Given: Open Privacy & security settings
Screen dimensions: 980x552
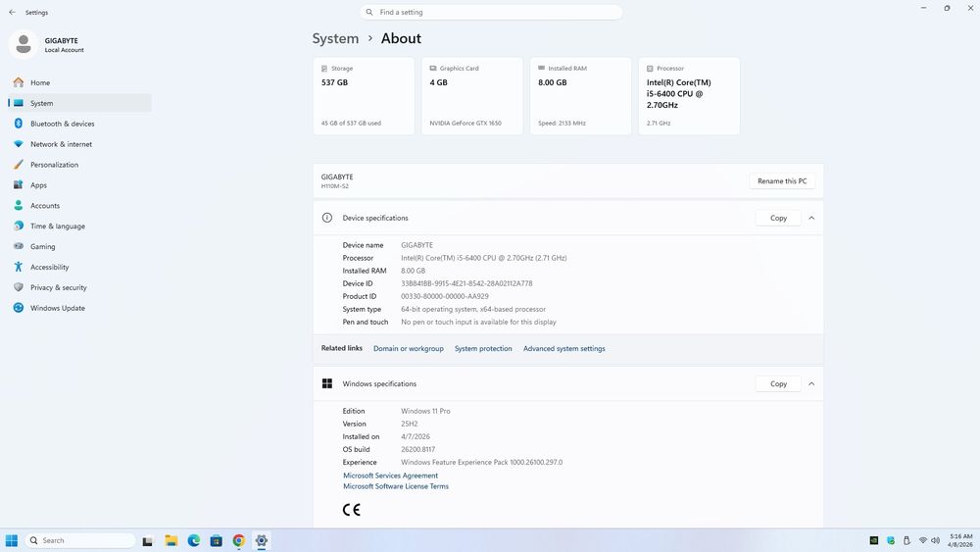Looking at the screenshot, I should click(79, 287).
